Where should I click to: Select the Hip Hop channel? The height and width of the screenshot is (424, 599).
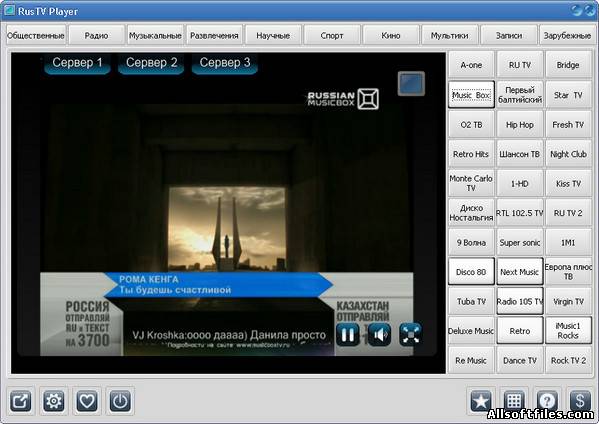[520, 125]
